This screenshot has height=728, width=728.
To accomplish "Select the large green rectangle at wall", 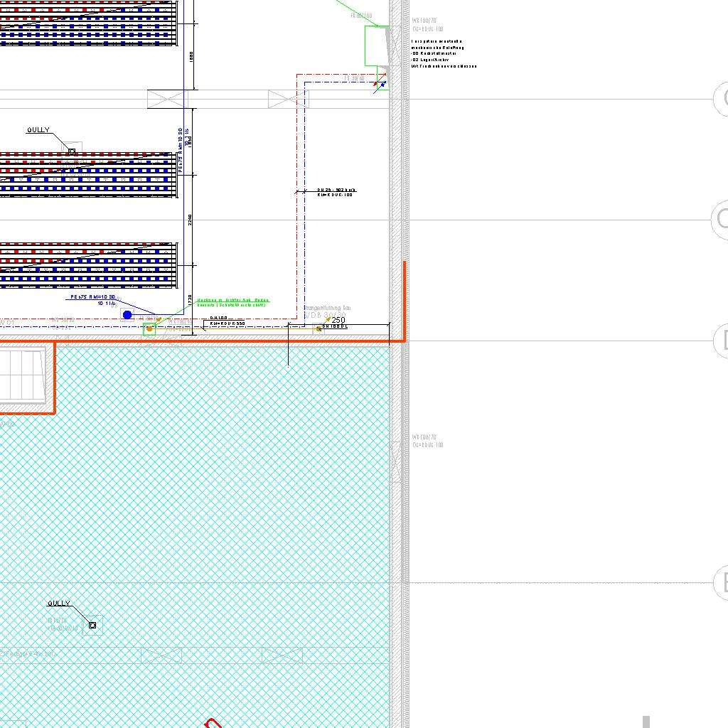I will click(x=375, y=45).
